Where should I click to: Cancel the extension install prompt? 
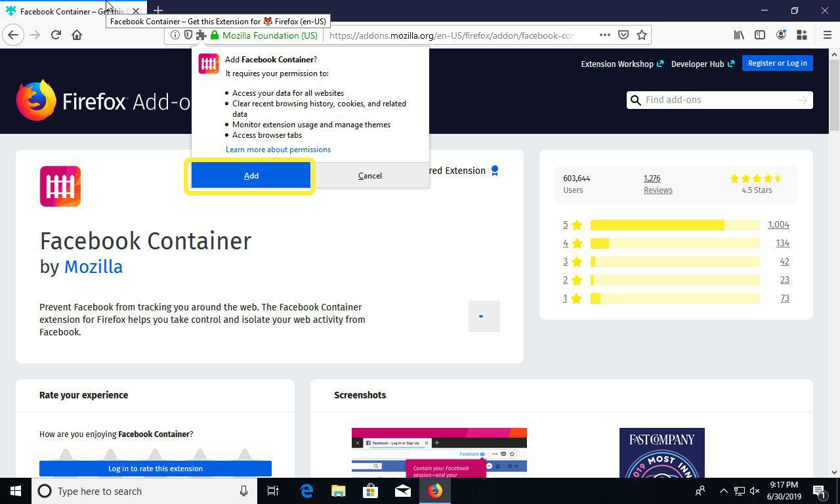[370, 175]
